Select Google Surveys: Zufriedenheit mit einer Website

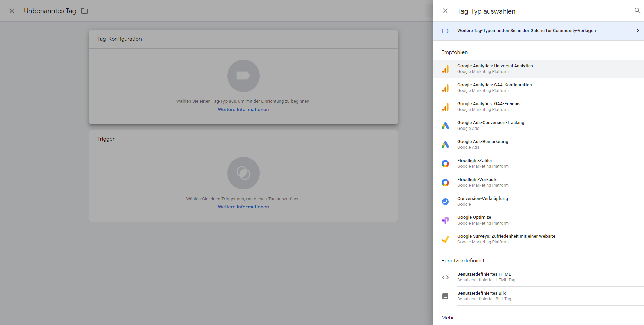click(538, 239)
